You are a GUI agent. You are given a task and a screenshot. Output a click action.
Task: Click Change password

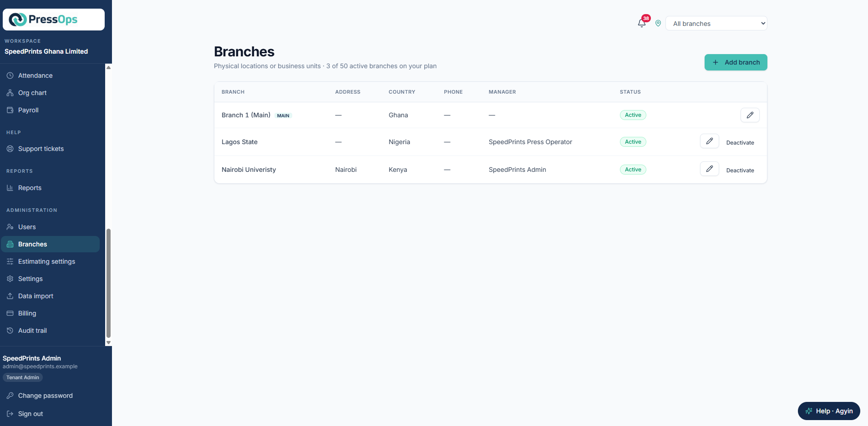tap(45, 396)
